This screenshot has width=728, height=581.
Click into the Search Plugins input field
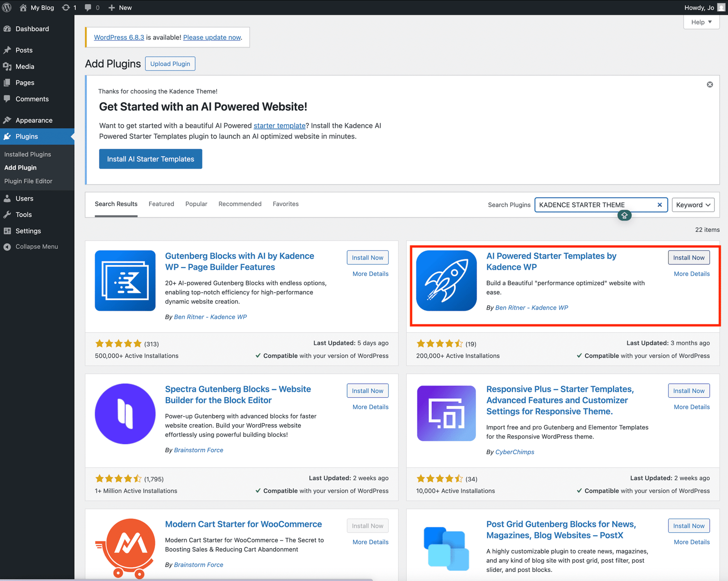[594, 205]
